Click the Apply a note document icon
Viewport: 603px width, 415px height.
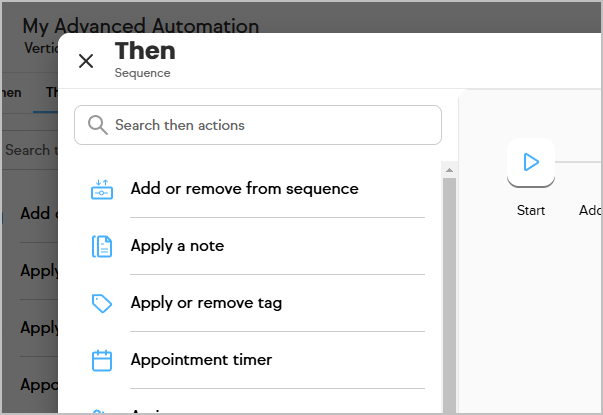(102, 246)
